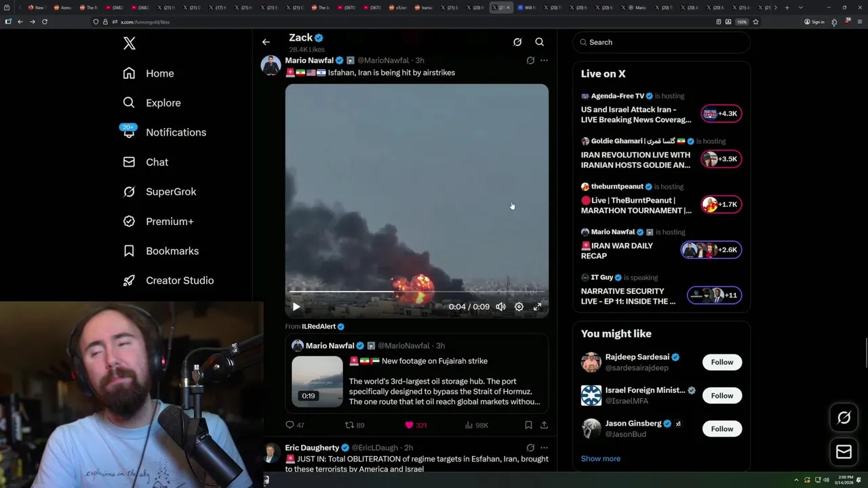
Task: Click the Grok icon in the profile header
Action: (517, 42)
